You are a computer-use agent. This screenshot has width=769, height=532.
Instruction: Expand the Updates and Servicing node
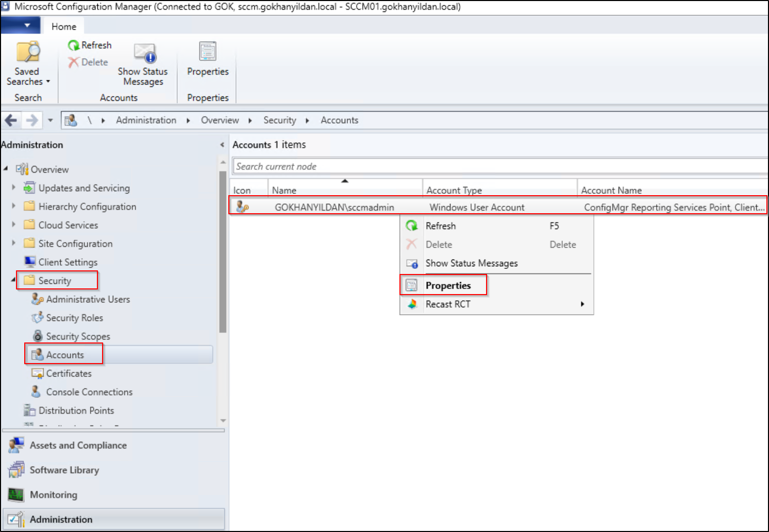pyautogui.click(x=14, y=187)
